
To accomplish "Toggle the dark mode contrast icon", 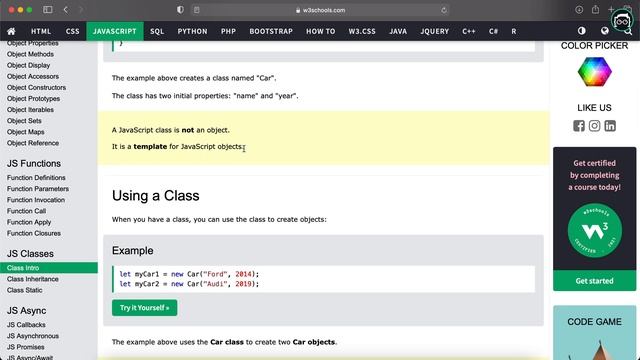I will point(582,31).
